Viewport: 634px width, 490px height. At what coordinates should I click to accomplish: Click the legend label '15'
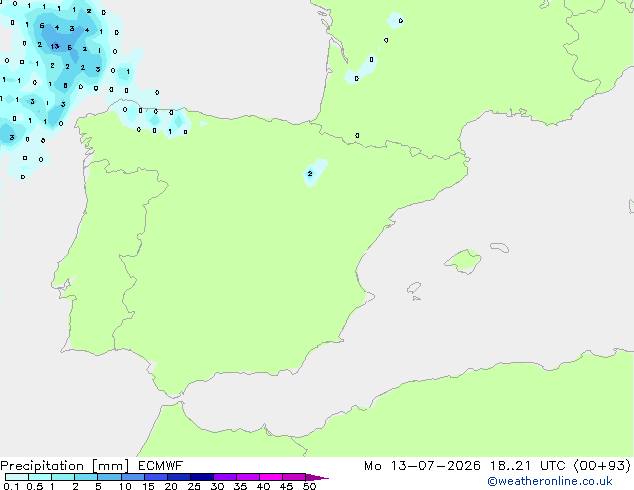click(148, 486)
